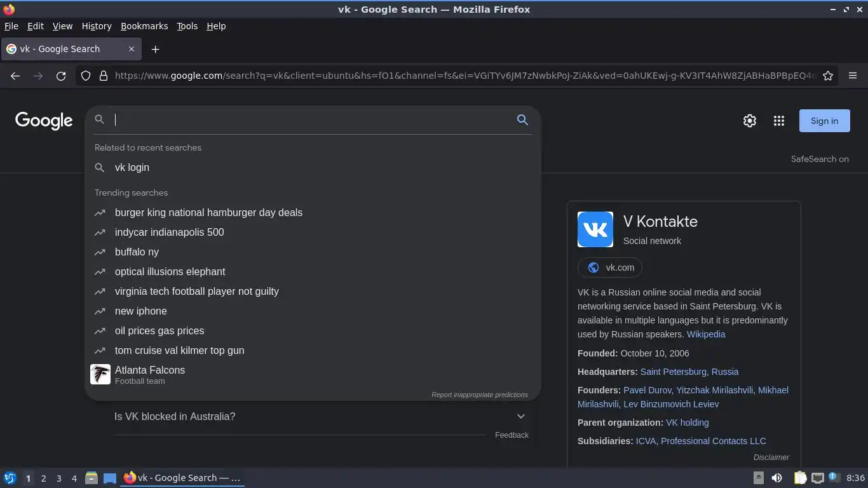Select "burger king national hamburger day deals"

point(313,212)
